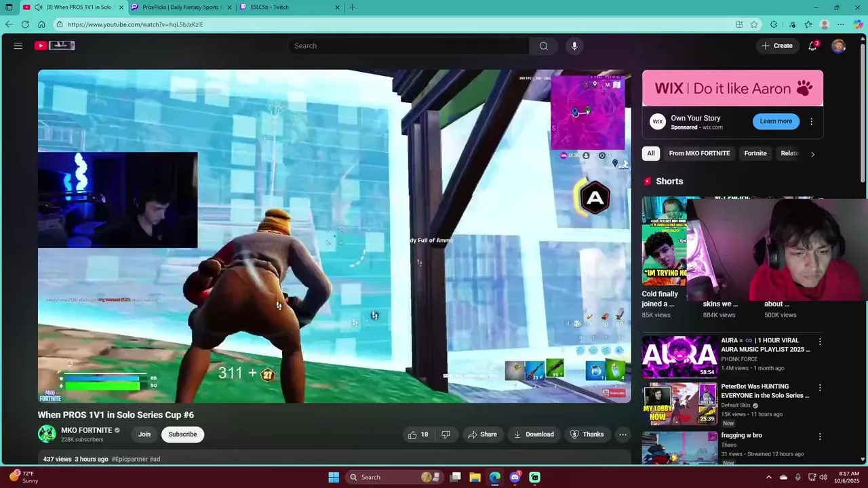This screenshot has width=868, height=488.
Task: Open the account avatar menu
Action: click(x=839, y=46)
